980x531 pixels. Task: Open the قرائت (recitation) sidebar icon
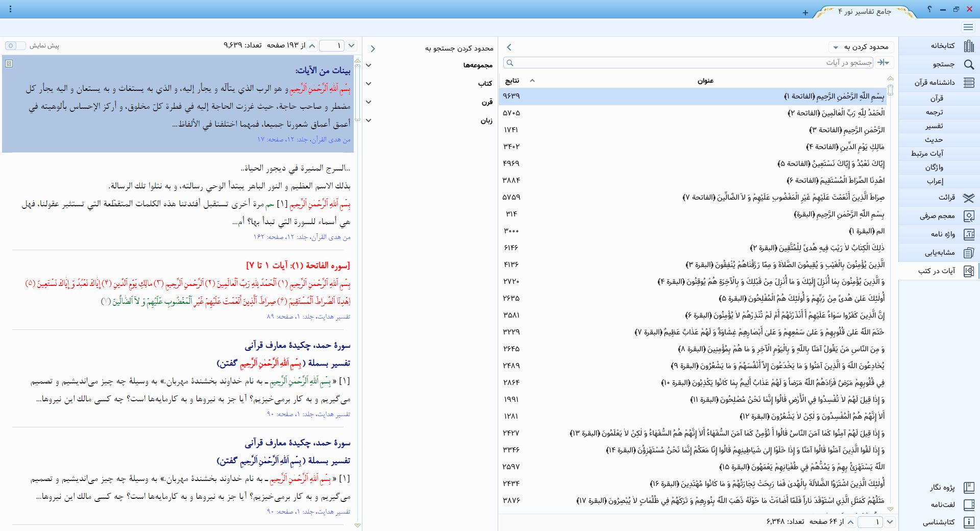[968, 198]
